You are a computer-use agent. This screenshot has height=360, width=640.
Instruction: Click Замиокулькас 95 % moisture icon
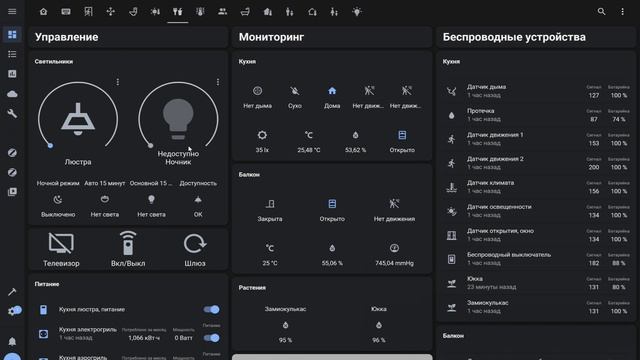click(285, 325)
